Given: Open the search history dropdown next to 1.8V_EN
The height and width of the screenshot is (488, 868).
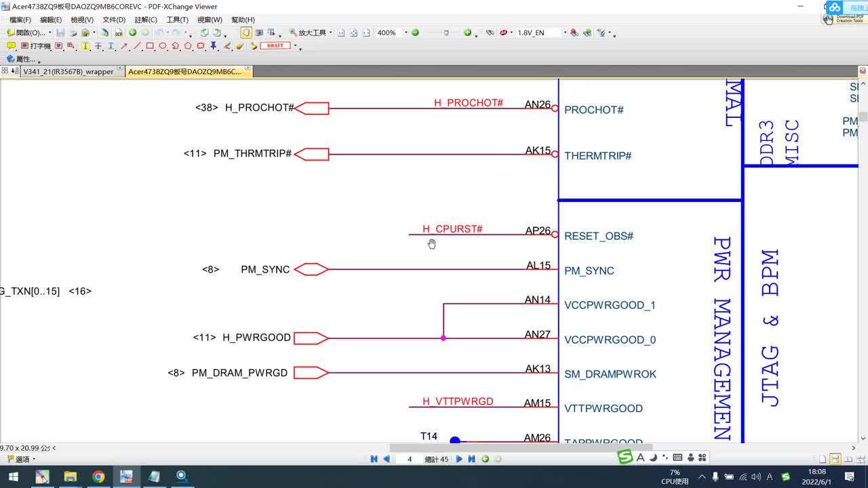Looking at the screenshot, I should point(565,33).
